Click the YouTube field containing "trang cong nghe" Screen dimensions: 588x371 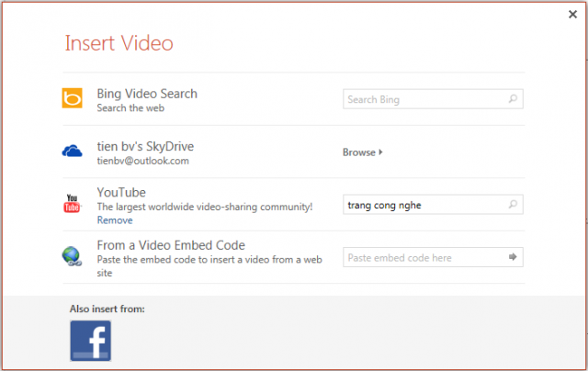424,205
